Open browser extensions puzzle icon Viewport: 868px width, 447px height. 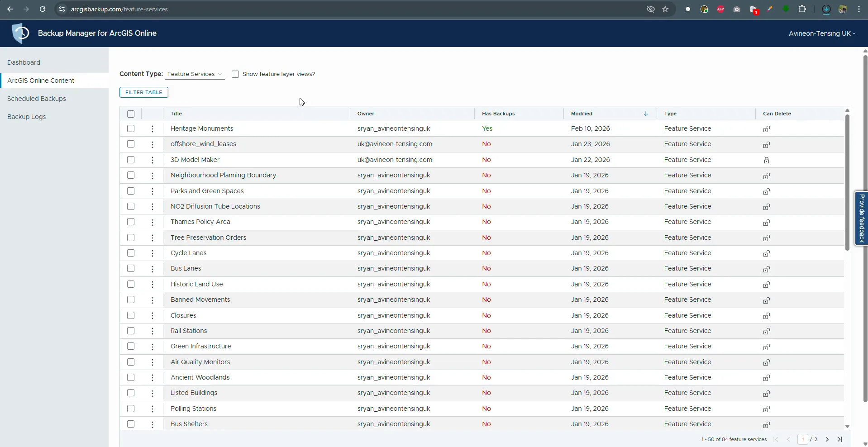click(802, 9)
